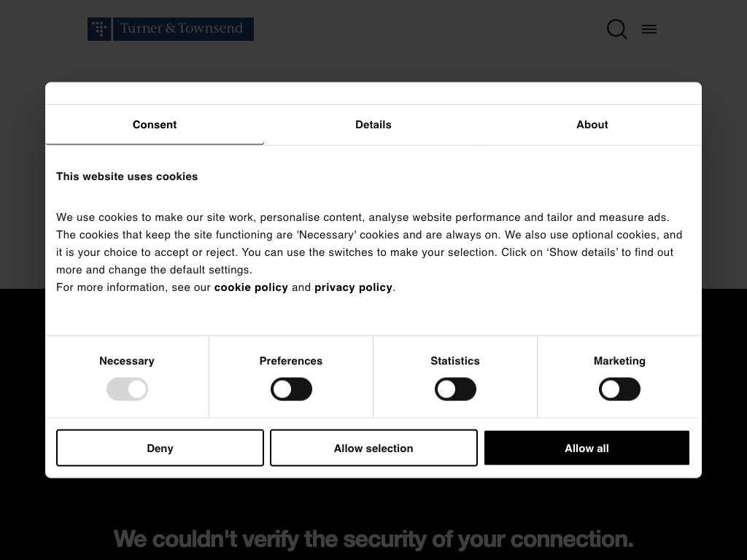Turn on the Statistics cookies switch
Image resolution: width=747 pixels, height=560 pixels.
click(x=455, y=389)
